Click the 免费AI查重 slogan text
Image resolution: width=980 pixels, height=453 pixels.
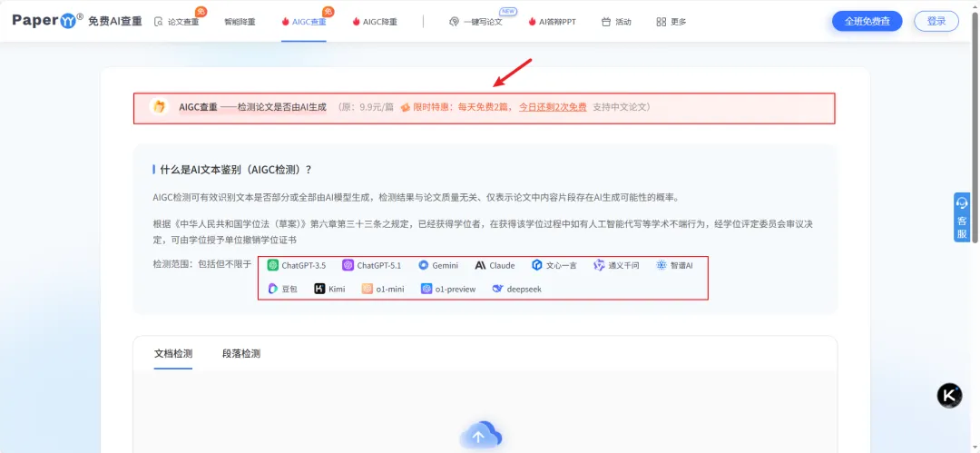tap(115, 21)
